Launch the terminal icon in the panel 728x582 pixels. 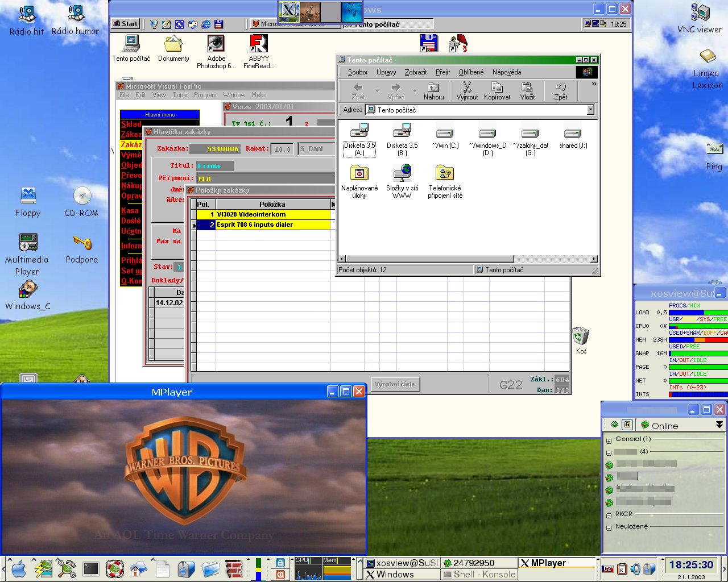point(91,568)
